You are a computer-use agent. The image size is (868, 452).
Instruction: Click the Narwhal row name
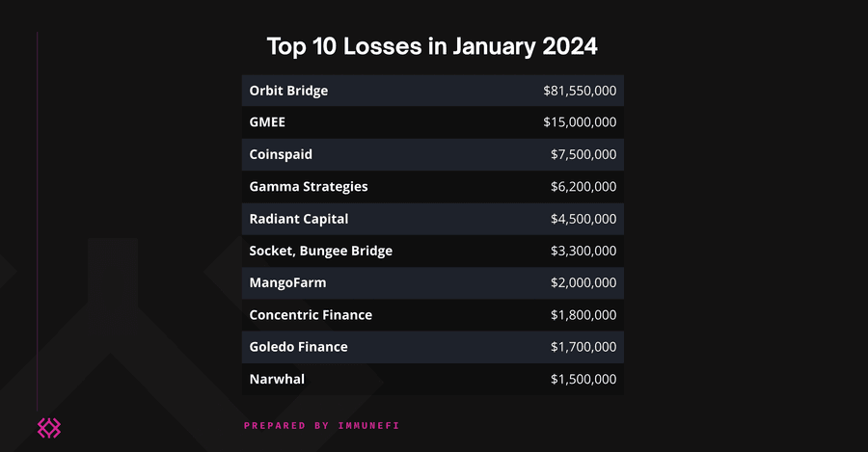coord(277,379)
